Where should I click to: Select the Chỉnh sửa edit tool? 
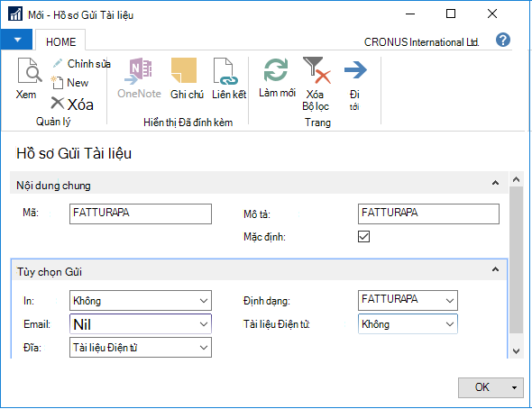[x=81, y=63]
